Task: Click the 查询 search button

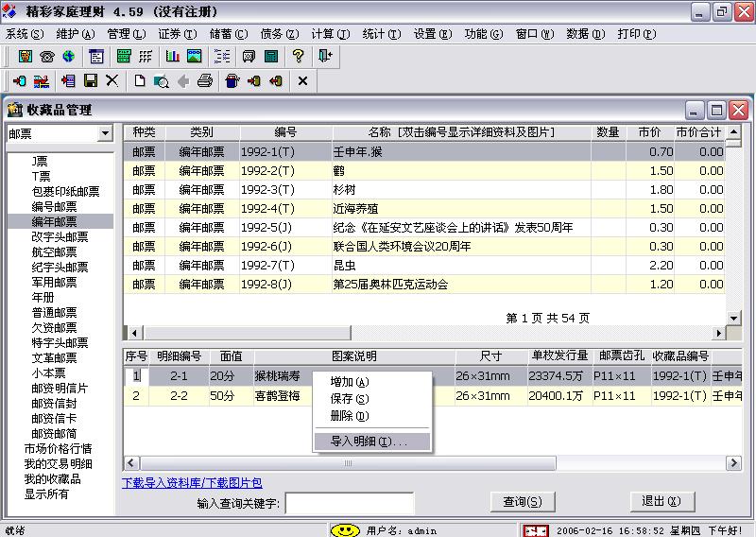Action: pos(522,502)
